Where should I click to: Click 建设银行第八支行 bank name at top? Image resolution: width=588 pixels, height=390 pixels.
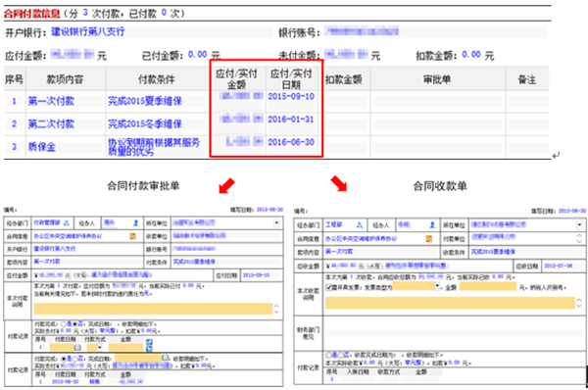tap(88, 32)
